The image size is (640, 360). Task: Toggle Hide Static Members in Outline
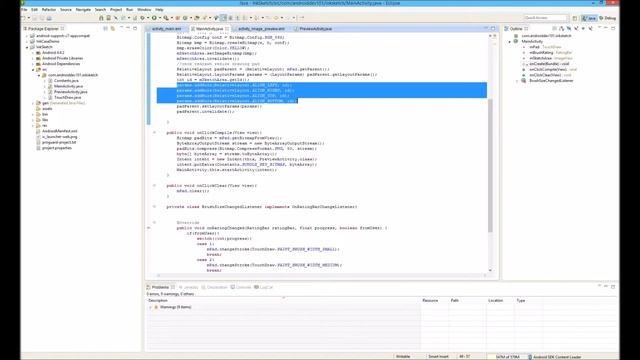click(576, 29)
